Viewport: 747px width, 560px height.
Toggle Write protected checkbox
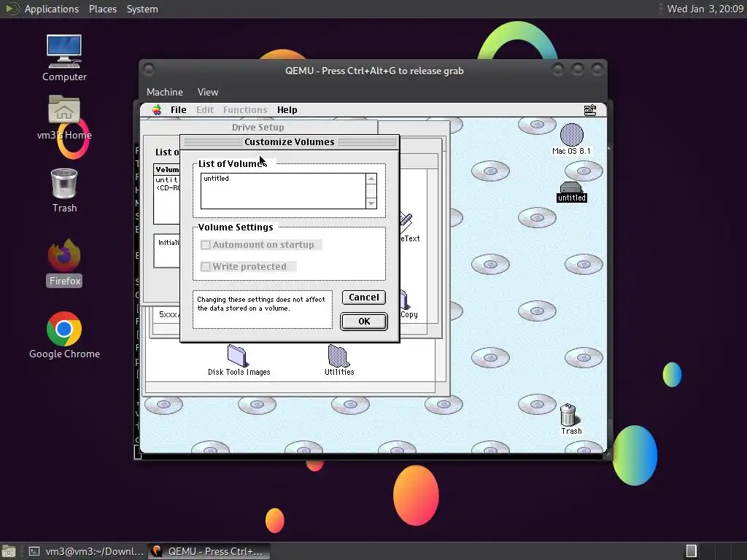point(205,267)
